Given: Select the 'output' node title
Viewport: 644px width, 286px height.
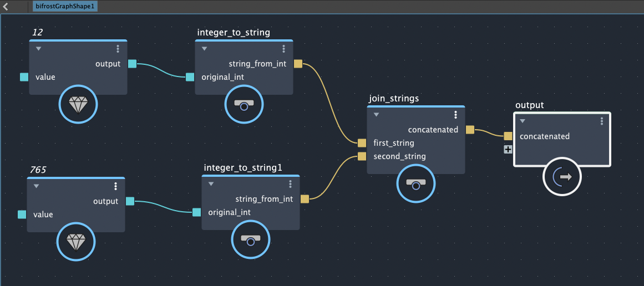Looking at the screenshot, I should click(529, 105).
